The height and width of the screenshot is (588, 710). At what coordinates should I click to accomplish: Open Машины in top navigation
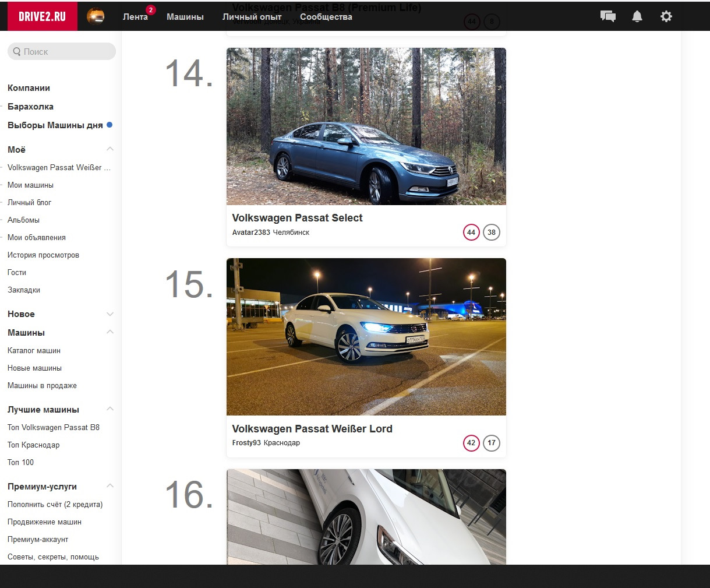(185, 17)
